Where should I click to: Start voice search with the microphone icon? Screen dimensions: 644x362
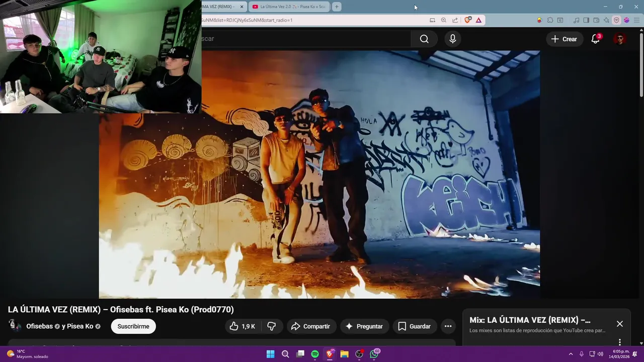coord(453,39)
